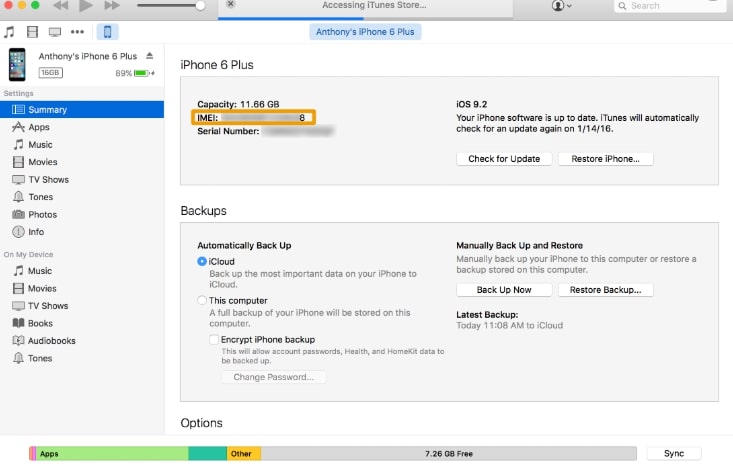Viewport: 733px width, 467px height.
Task: Cancel the Accessing iTunes Store activity
Action: [231, 5]
